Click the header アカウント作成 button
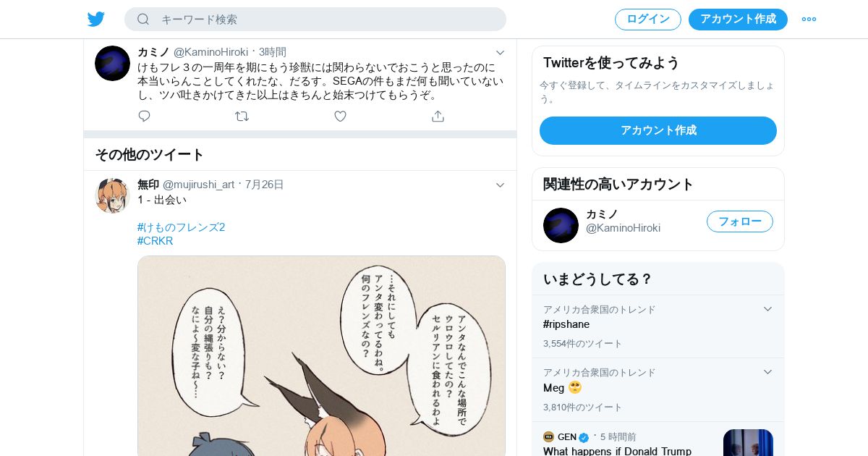 click(738, 20)
